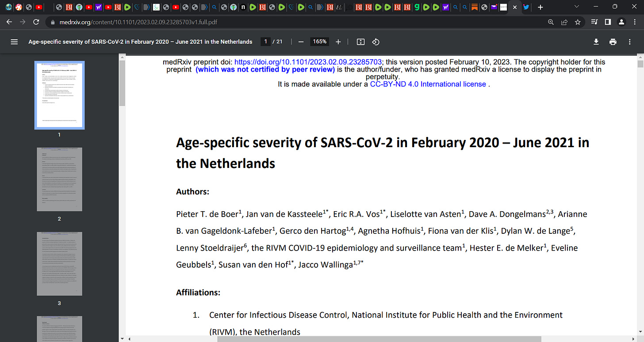Click author name 'Jacco Wallinga'
The width and height of the screenshot is (644, 342).
pos(326,265)
